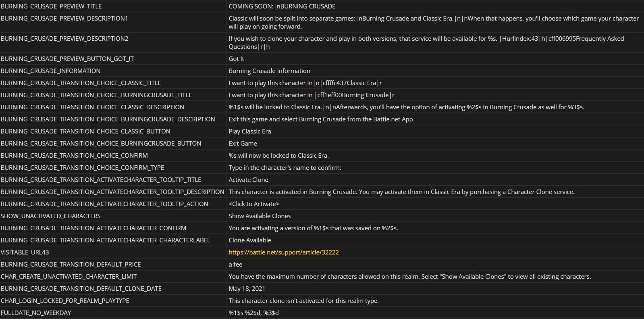
Task: Click the BURNING_CRUSADE_PREVIEW_TITLE key cell
Action: 51,6
